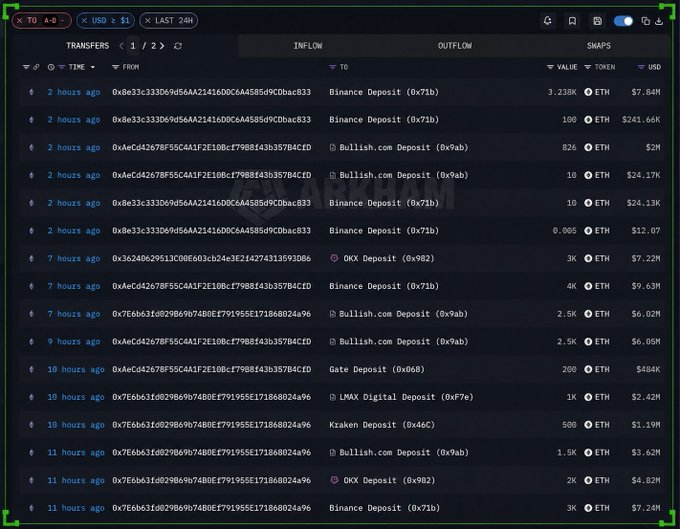Click document icon in $6.05M Bullish.com row

tap(333, 342)
